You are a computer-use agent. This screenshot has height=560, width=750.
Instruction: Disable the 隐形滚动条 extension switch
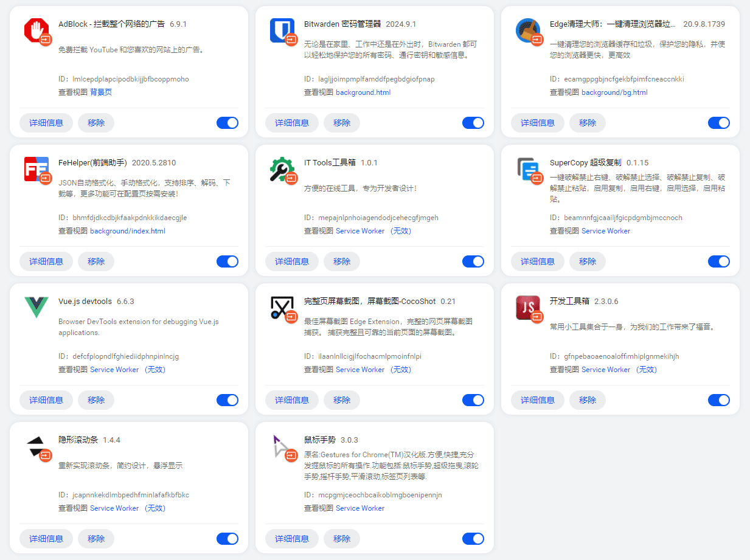(x=227, y=539)
